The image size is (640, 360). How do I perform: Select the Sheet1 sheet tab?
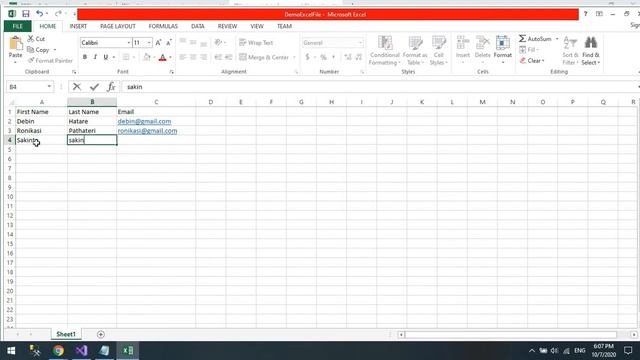click(x=66, y=334)
